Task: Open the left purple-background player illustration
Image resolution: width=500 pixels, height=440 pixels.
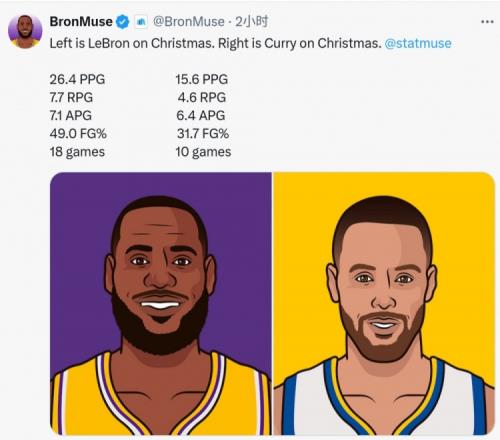Action: pyautogui.click(x=161, y=304)
